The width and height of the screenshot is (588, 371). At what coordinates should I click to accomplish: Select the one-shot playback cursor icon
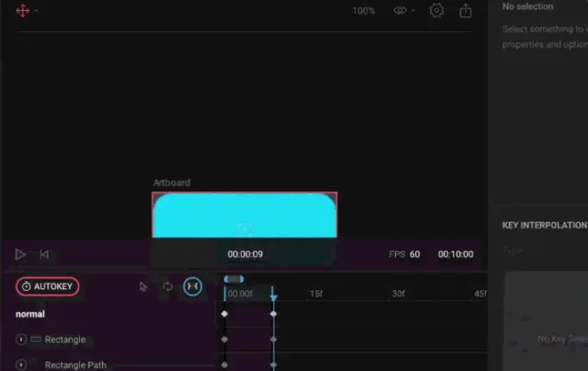[x=143, y=287]
